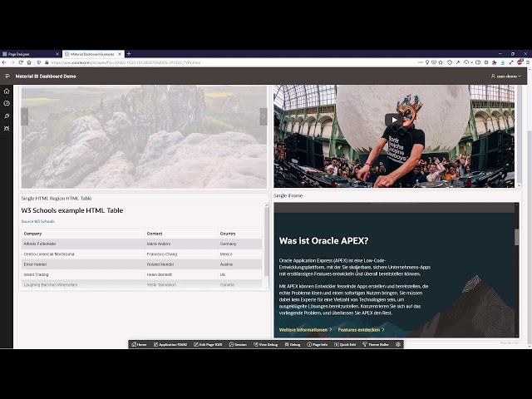Open the dashboard gauge icon in sidebar

point(7,103)
